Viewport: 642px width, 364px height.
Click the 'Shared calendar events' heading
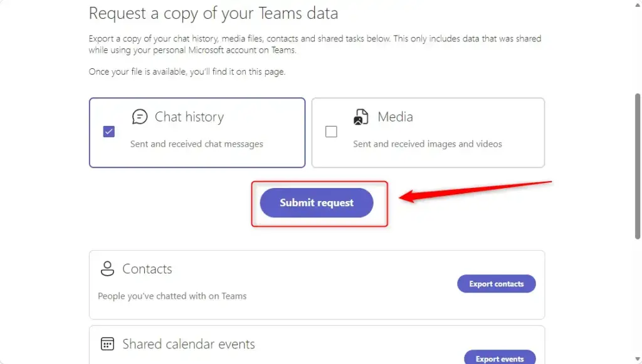click(x=189, y=344)
